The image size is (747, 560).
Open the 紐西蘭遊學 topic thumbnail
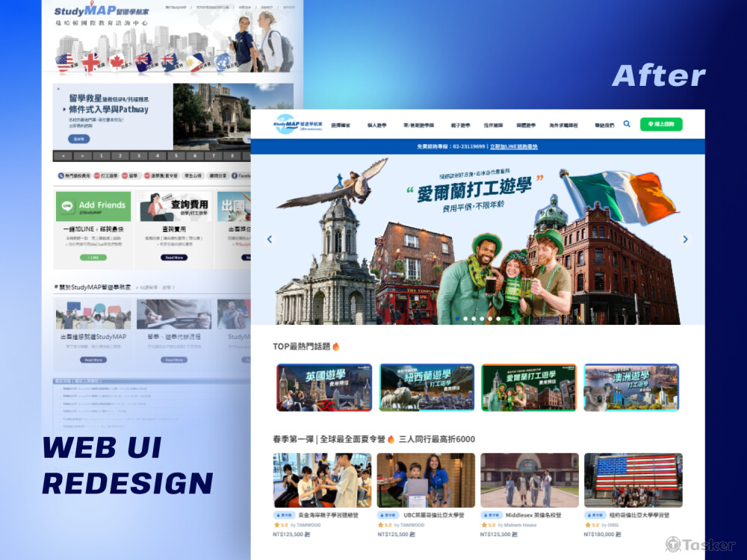427,387
